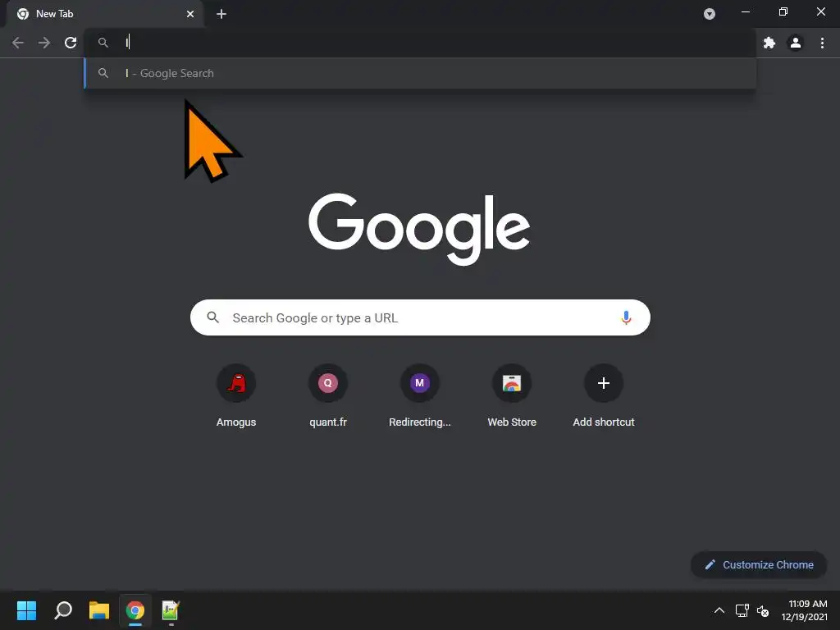Open the Web Store shortcut
This screenshot has width=840, height=630.
[512, 396]
